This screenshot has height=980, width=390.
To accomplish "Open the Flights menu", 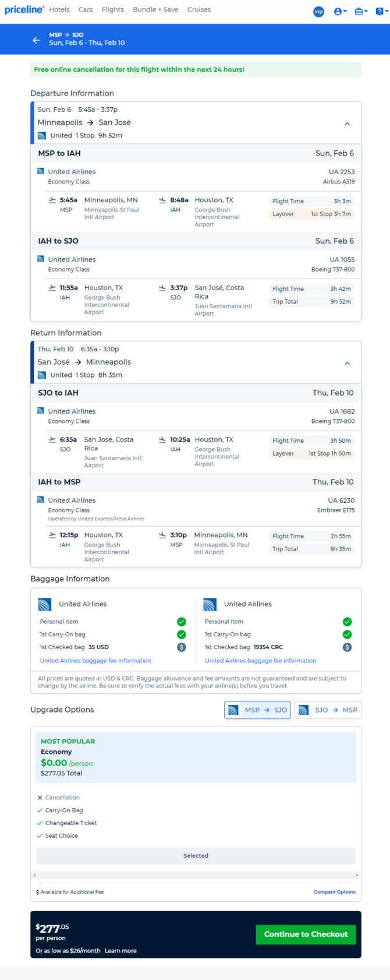I will (x=113, y=10).
